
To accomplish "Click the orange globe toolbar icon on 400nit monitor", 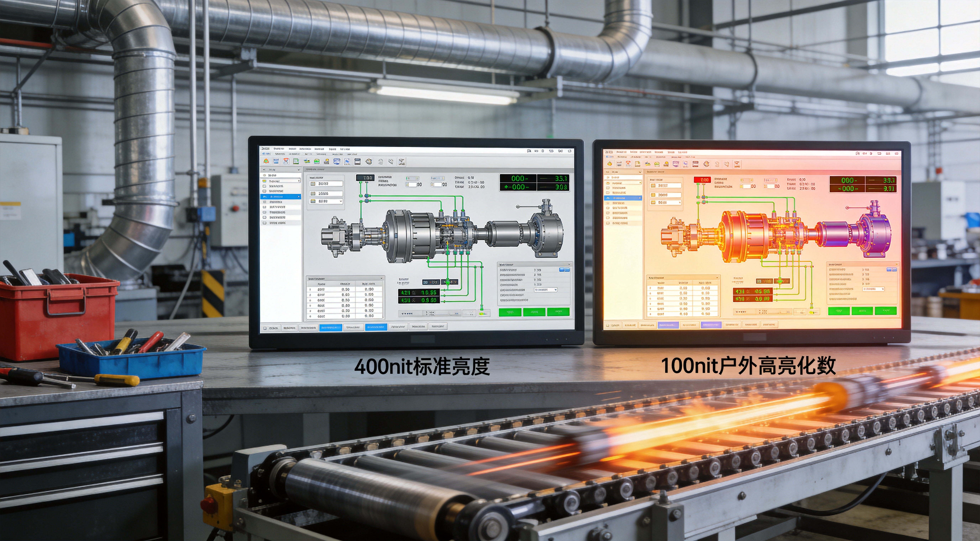I will 266,161.
